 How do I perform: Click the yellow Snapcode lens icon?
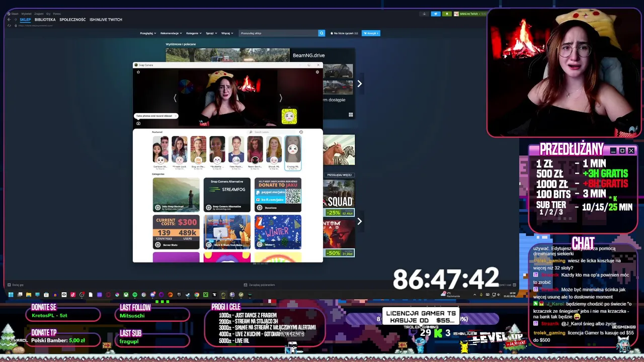point(289,117)
